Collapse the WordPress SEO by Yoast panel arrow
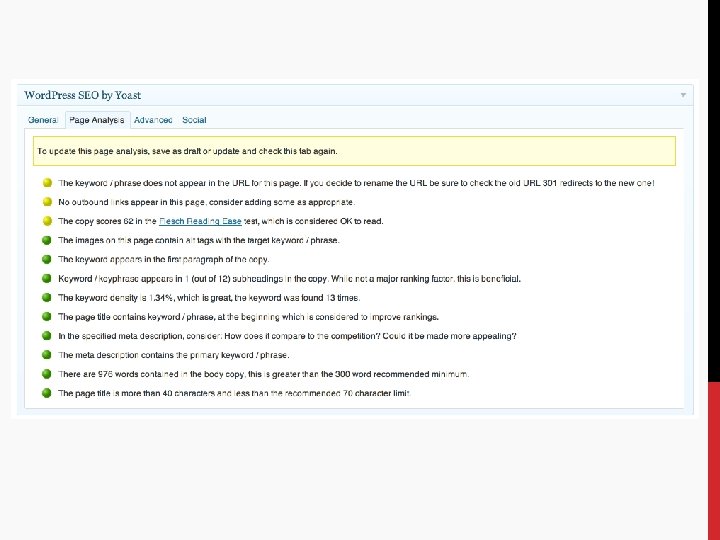Screen dimensions: 720x540 (683, 95)
